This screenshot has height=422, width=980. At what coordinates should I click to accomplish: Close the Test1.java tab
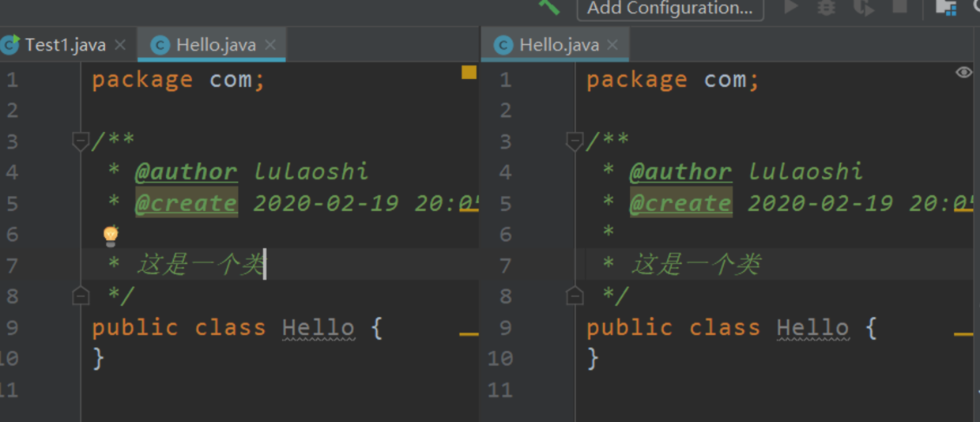click(x=120, y=45)
